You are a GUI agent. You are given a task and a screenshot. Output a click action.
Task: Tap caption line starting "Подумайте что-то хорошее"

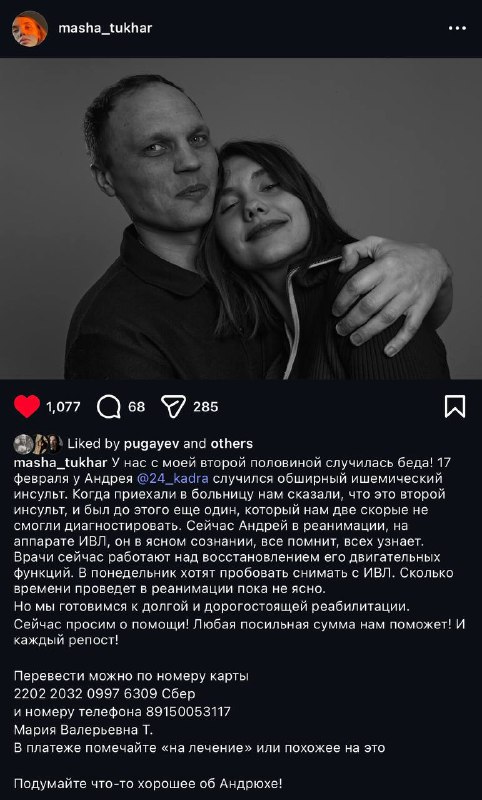(x=148, y=783)
